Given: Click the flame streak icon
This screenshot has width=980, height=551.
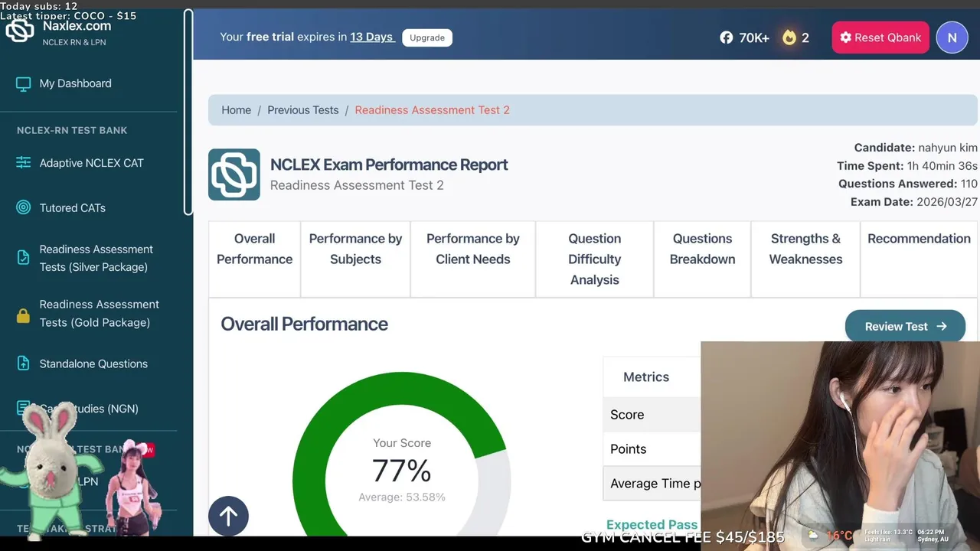Looking at the screenshot, I should pyautogui.click(x=789, y=37).
